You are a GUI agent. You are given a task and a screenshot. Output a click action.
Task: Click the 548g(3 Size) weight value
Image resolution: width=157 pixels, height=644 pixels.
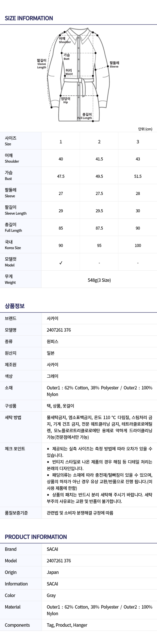(99, 280)
